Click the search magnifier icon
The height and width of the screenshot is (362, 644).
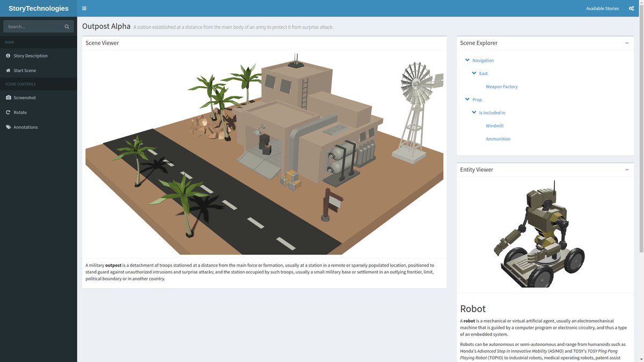pyautogui.click(x=67, y=26)
